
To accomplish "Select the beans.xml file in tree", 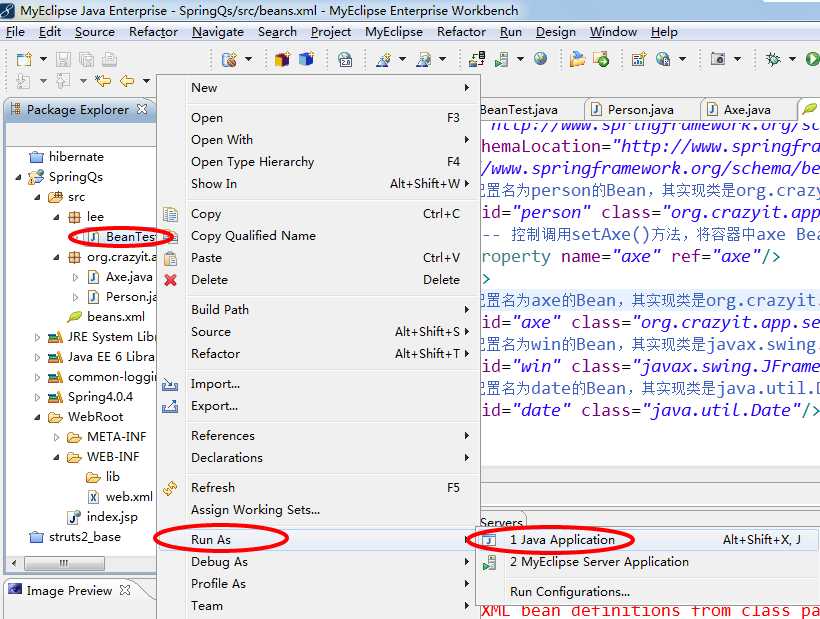I will point(107,317).
